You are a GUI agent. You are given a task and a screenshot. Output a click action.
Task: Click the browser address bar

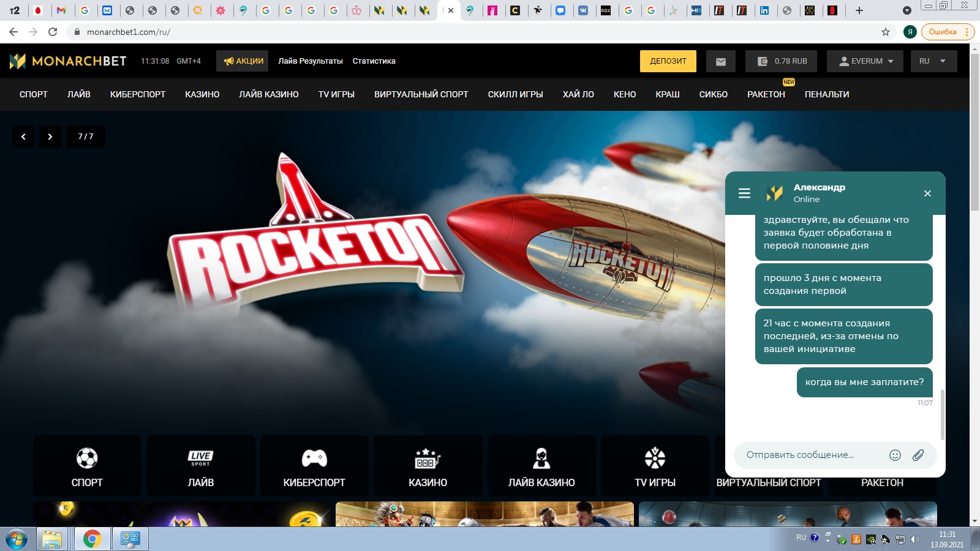(x=478, y=32)
